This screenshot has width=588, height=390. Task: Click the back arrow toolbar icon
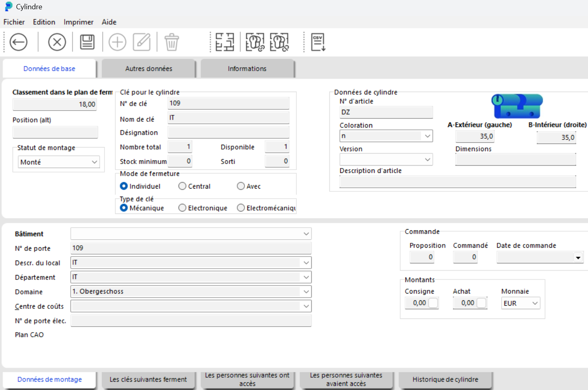(19, 42)
